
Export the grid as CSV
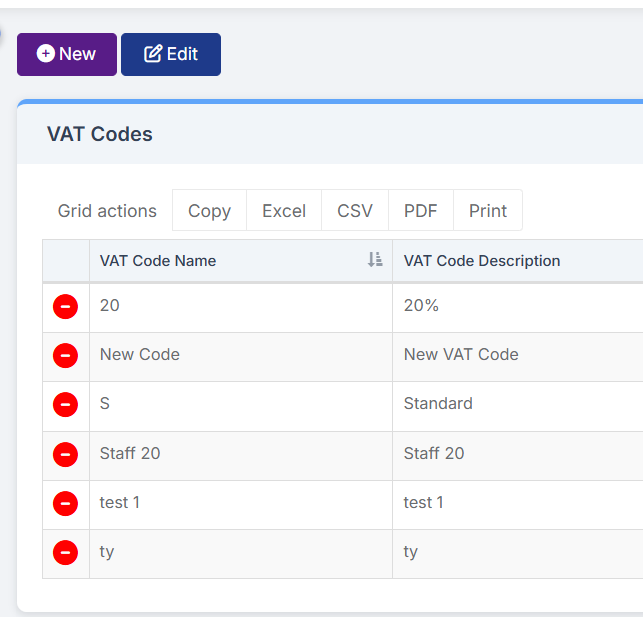(355, 210)
